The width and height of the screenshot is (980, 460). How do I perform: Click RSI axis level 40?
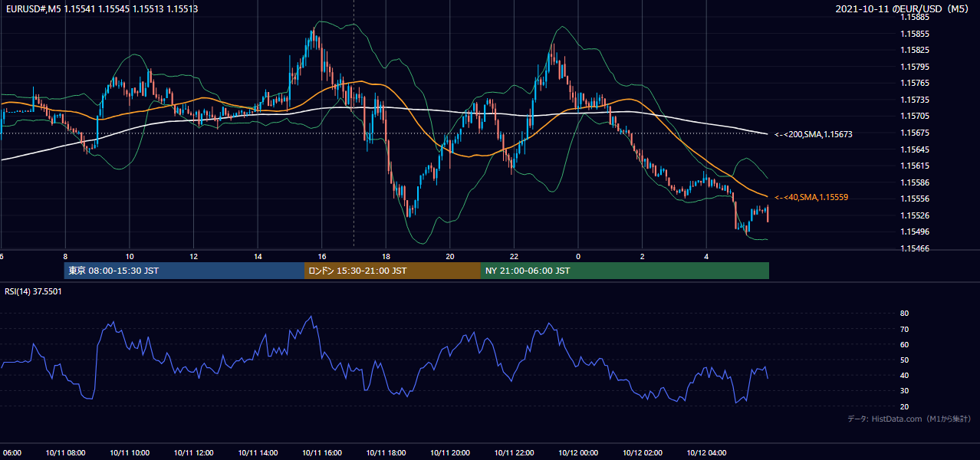point(904,375)
